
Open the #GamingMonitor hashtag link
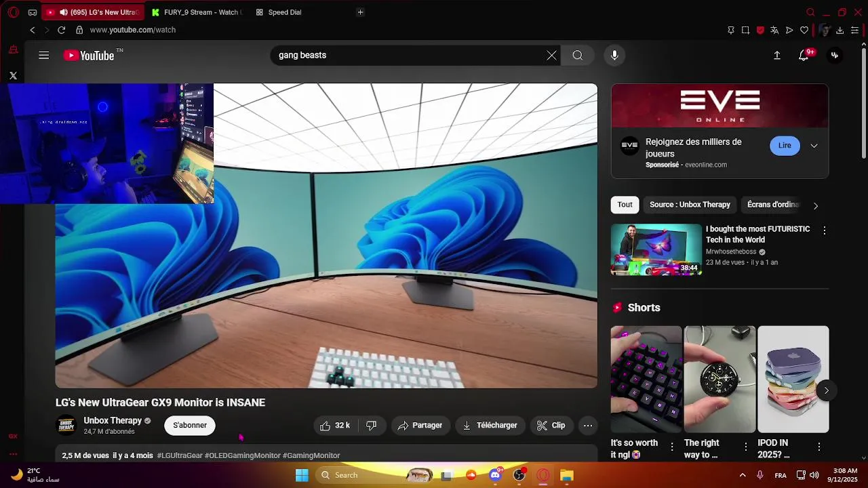311,455
